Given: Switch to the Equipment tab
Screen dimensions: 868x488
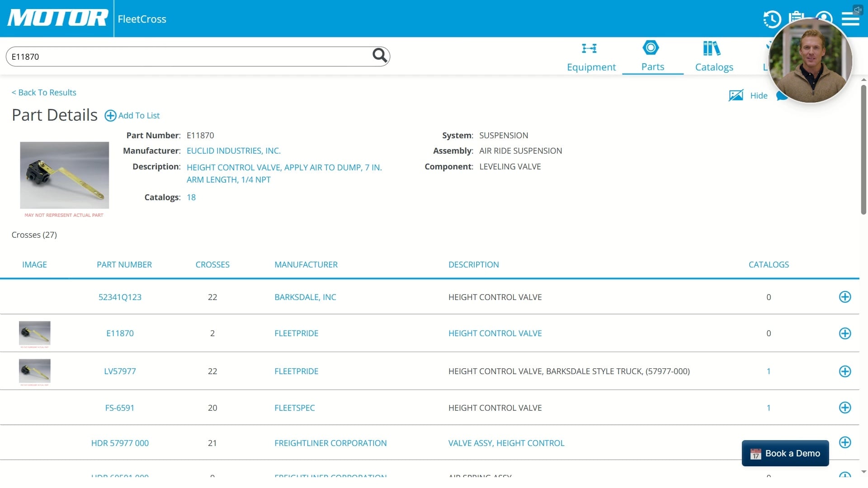Looking at the screenshot, I should 591,58.
